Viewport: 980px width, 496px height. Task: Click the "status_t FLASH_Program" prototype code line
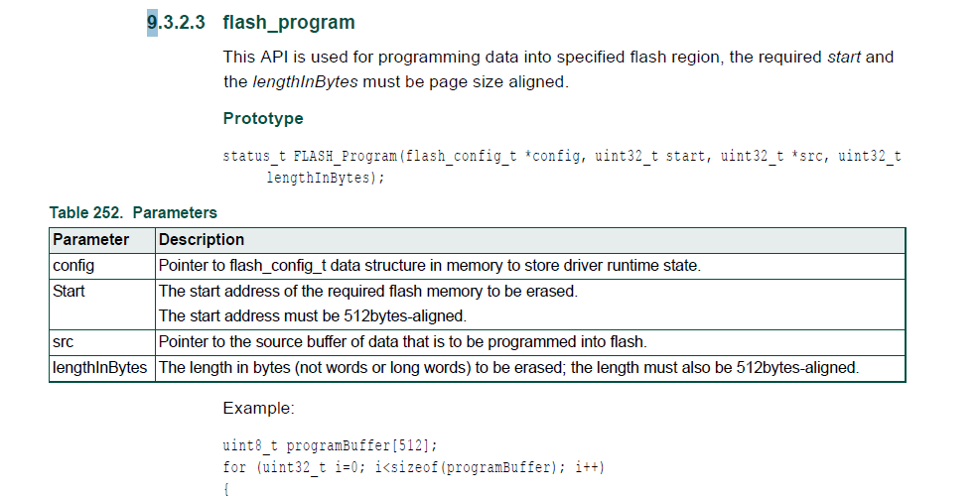click(561, 157)
